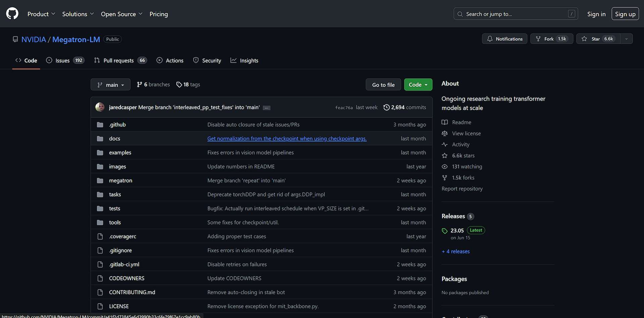Open the star lists dropdown arrow
The image size is (644, 318).
coord(626,39)
